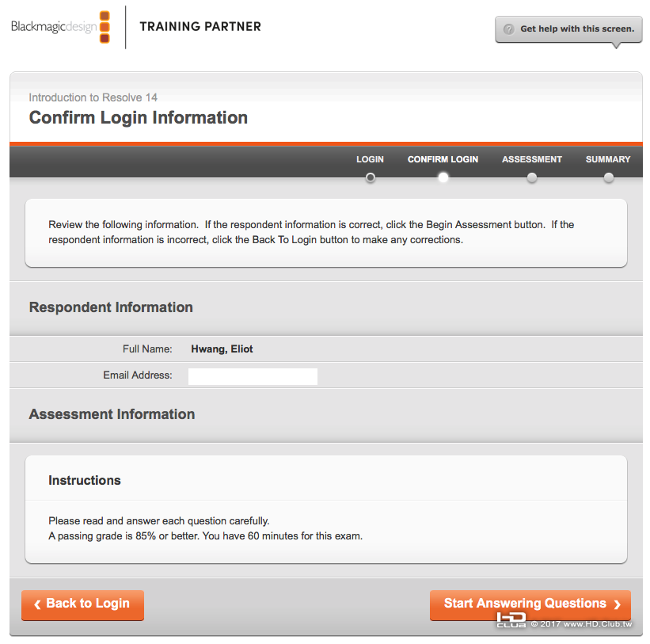Image resolution: width=650 pixels, height=644 pixels.
Task: Open the SUMMARY step label
Action: coord(608,159)
